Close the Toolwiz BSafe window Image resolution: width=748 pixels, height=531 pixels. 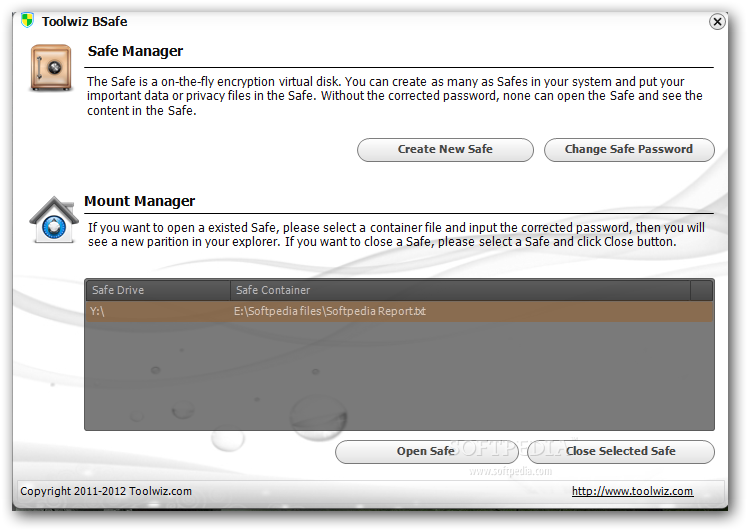717,21
